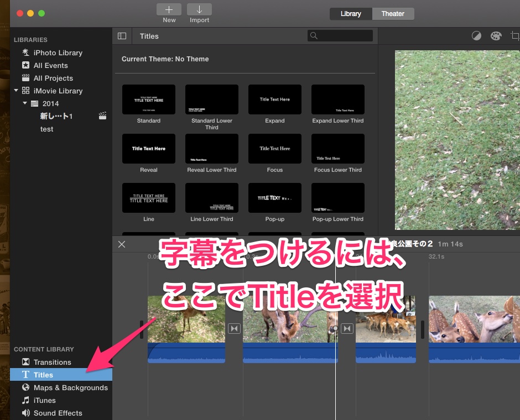The image size is (520, 420).
Task: Click the iTunes music note icon
Action: coord(25,400)
